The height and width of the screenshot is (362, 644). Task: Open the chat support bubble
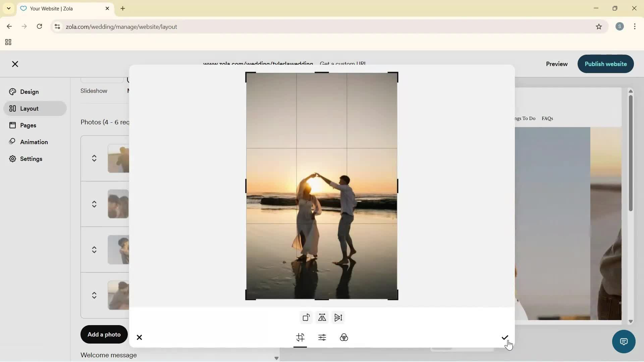point(623,341)
